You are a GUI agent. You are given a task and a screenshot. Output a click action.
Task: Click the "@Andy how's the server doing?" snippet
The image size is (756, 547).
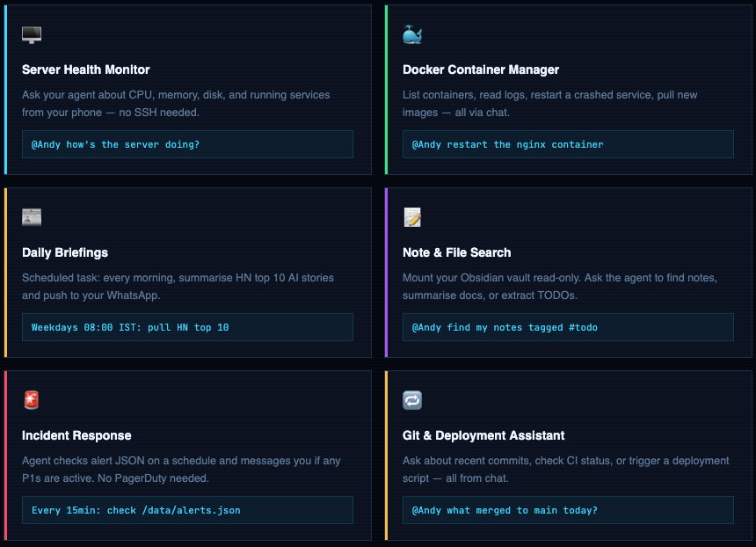[x=187, y=144]
